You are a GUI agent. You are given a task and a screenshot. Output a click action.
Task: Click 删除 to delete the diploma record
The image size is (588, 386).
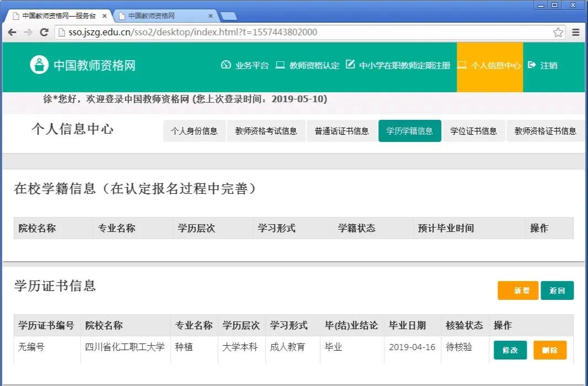[550, 350]
